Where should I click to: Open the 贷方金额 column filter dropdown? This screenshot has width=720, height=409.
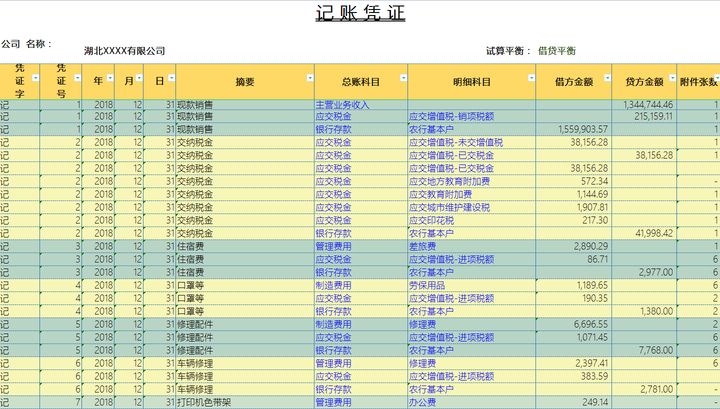pyautogui.click(x=672, y=78)
